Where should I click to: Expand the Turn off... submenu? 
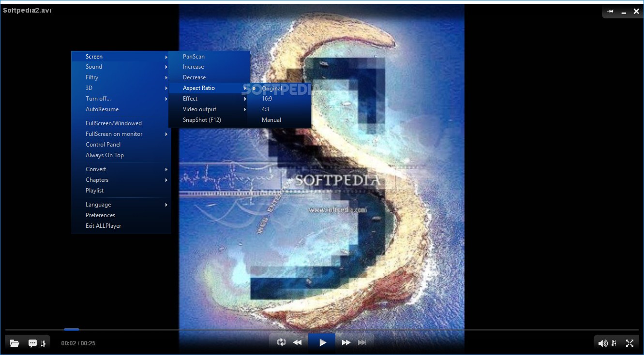tap(121, 99)
